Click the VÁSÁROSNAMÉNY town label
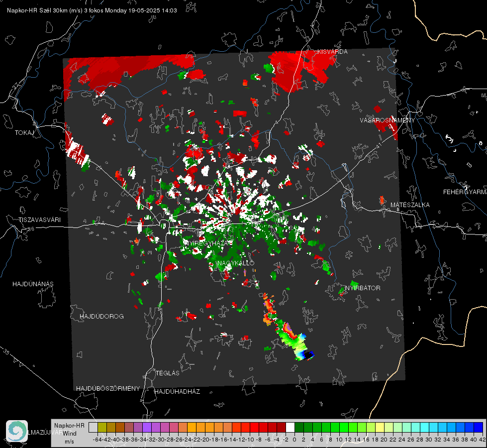The width and height of the screenshot is (487, 448). coord(388,120)
